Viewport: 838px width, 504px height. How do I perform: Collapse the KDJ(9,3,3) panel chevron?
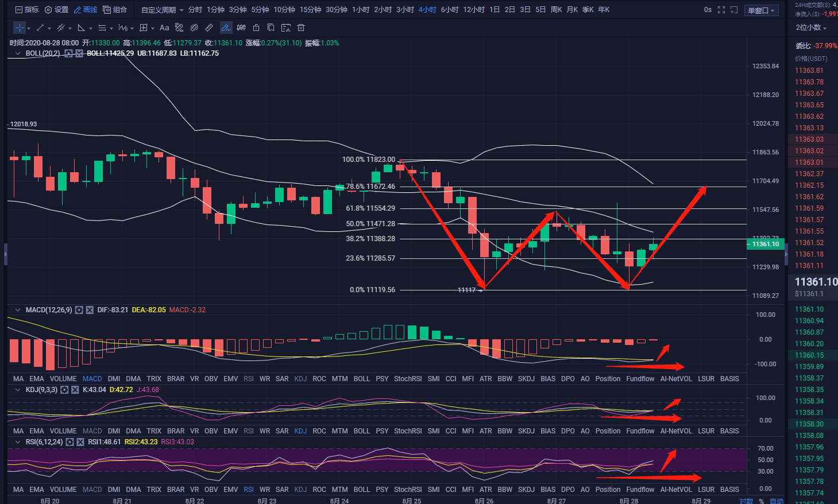[18, 390]
